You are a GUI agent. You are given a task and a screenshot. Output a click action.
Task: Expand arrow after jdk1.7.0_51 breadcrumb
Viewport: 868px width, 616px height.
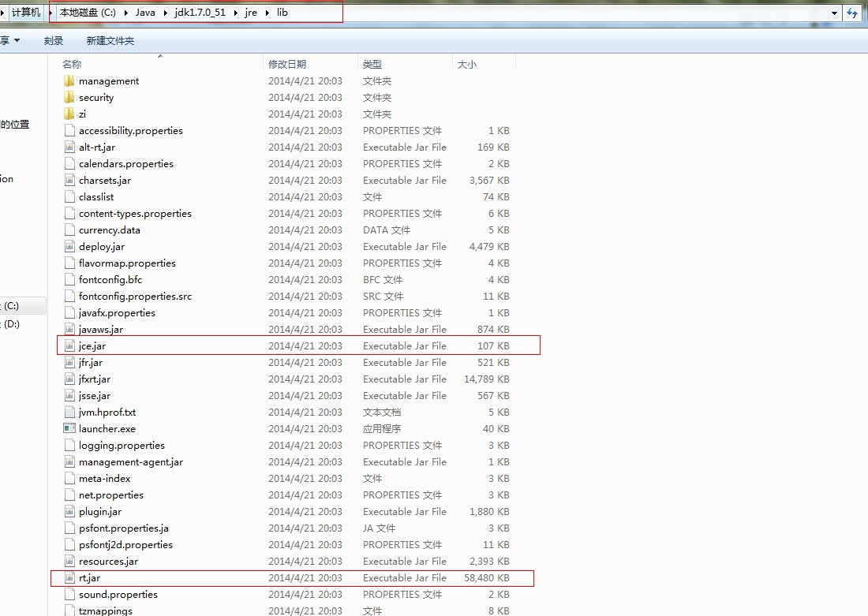tap(235, 13)
